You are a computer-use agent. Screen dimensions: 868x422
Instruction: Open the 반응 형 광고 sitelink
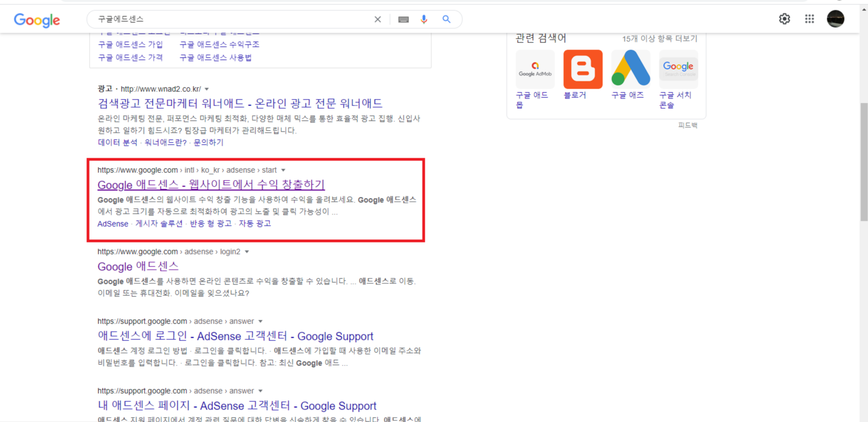pos(211,224)
